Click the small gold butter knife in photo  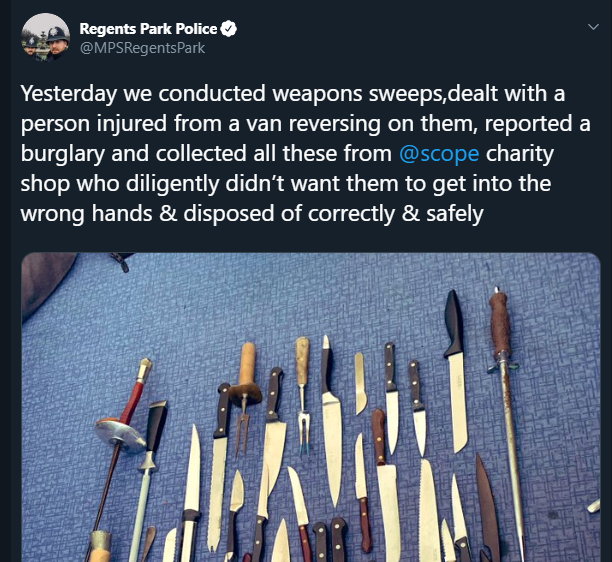click(x=361, y=384)
